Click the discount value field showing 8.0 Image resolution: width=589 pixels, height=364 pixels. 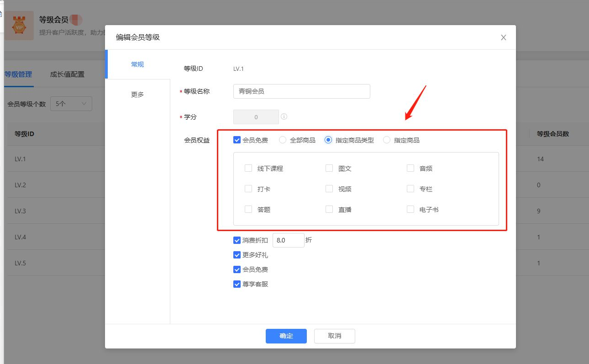(288, 240)
